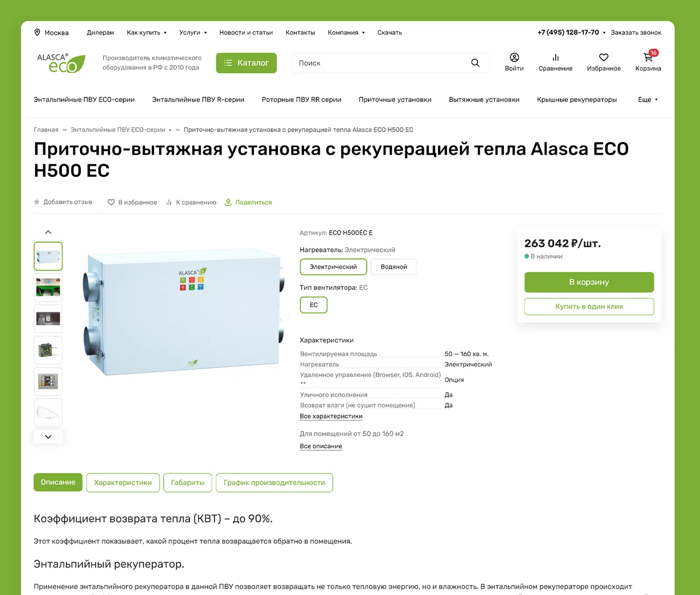The image size is (700, 595).
Task: Open the green Каталог button
Action: point(246,63)
